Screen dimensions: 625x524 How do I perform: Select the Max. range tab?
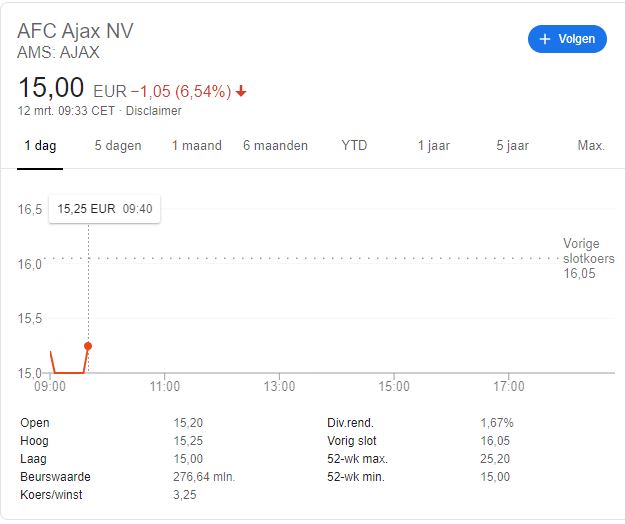pos(591,146)
